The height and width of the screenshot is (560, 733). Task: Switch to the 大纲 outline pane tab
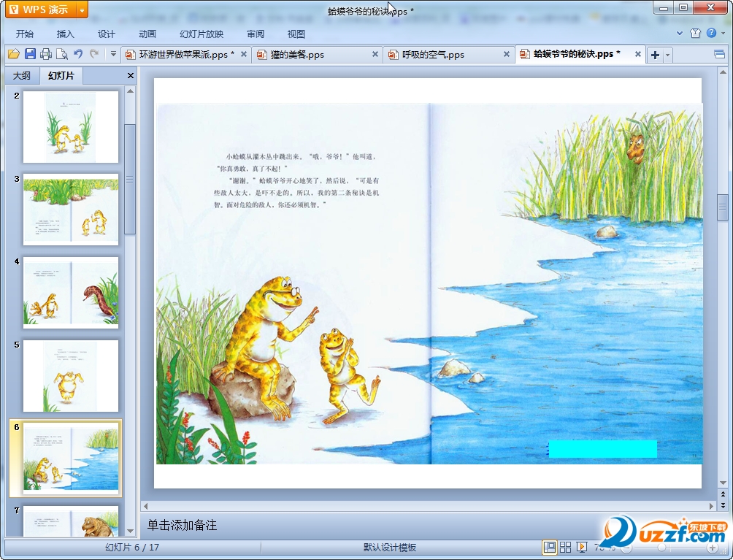point(21,76)
